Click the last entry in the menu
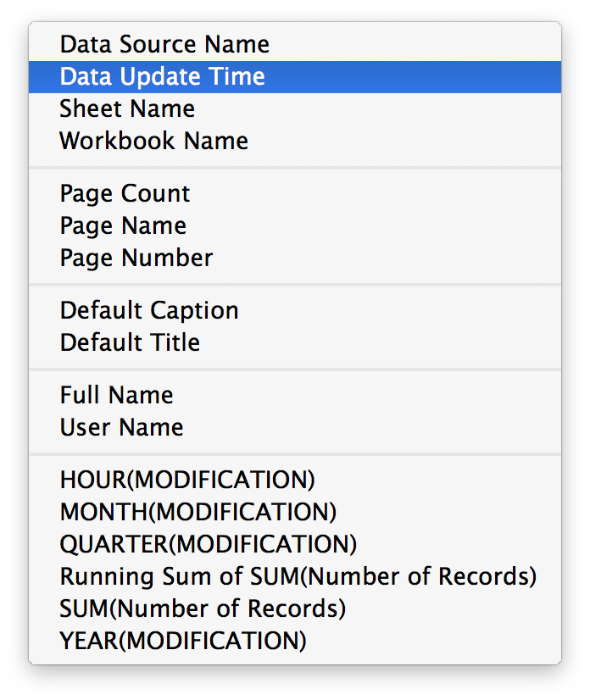The image size is (590, 700). coord(181,641)
